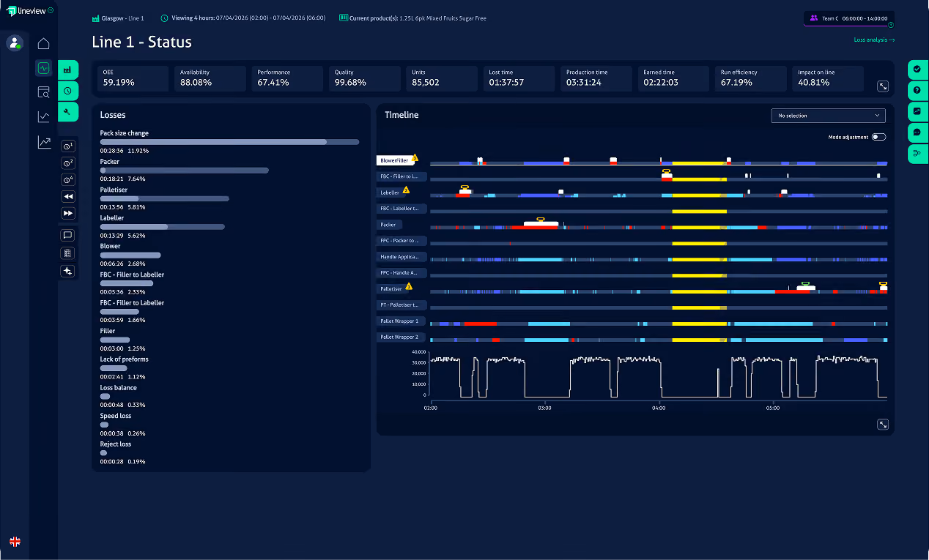This screenshot has width=929, height=560.
Task: Open the green chat bubble side button
Action: point(918,132)
